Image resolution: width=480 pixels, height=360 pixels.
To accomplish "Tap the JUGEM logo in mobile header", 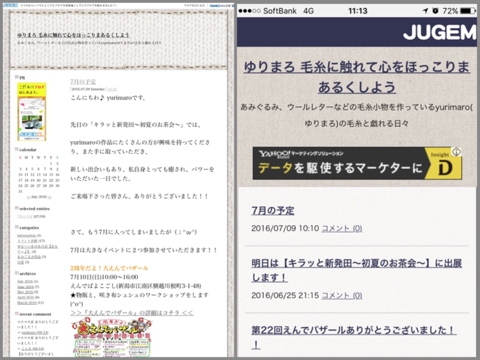I will (439, 33).
